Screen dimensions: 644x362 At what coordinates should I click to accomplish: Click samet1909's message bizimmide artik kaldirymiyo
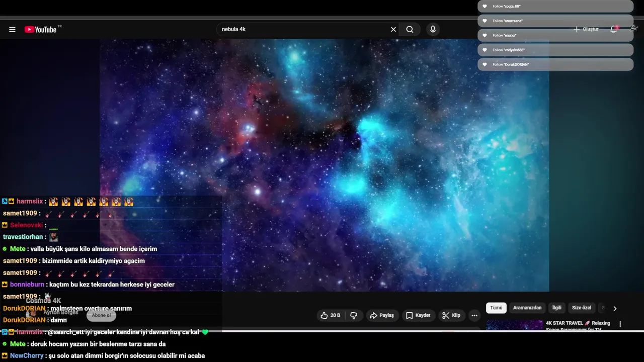[94, 261]
